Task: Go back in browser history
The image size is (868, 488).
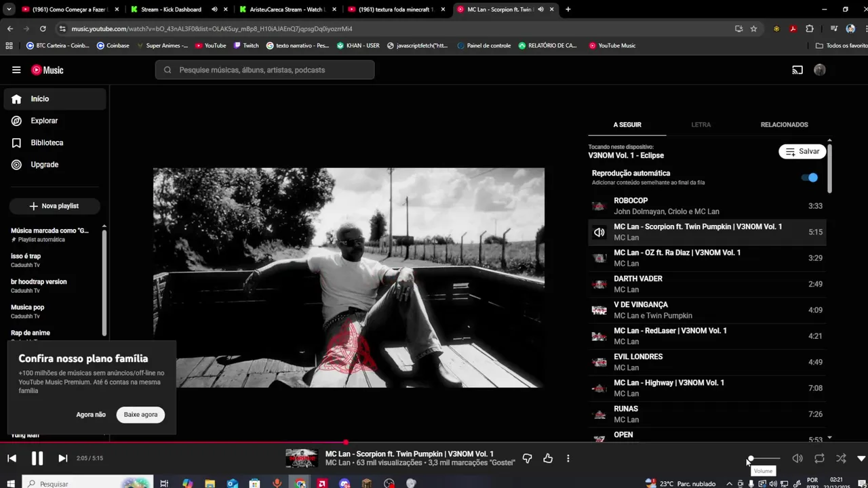Action: pyautogui.click(x=9, y=28)
